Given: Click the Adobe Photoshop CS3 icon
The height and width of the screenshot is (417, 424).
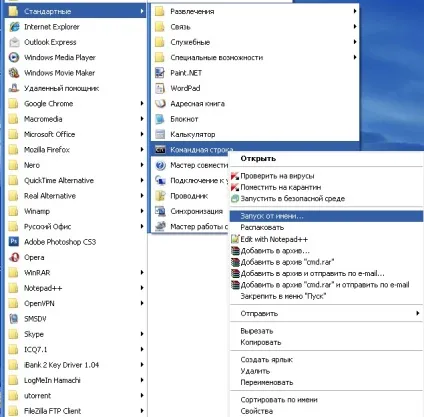Looking at the screenshot, I should 14,242.
